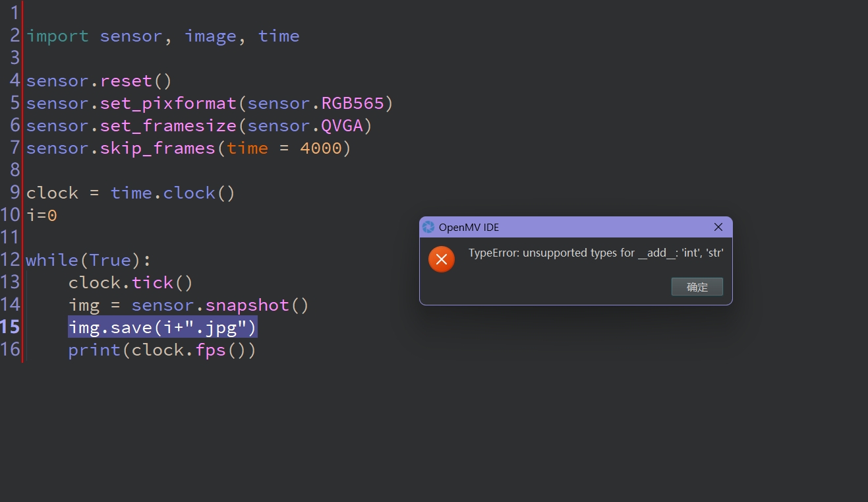This screenshot has width=868, height=502.
Task: Click sensor.reset() code line
Action: pyautogui.click(x=99, y=81)
